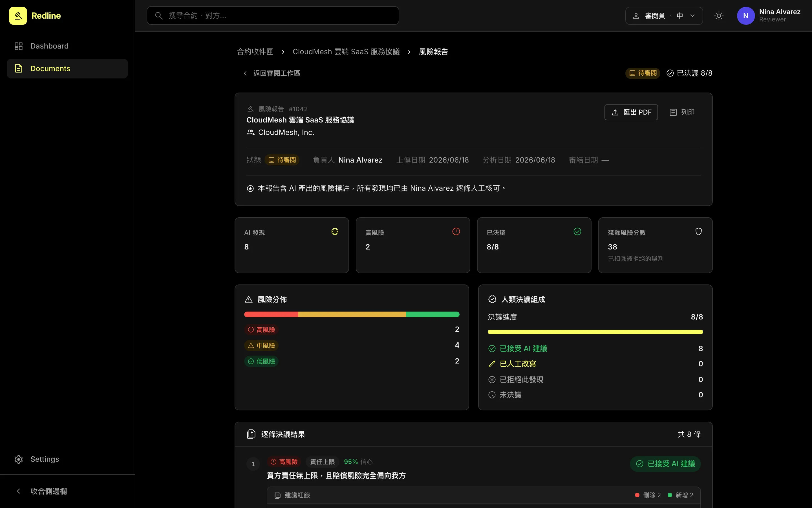Click the document icon beside 逐條決議結果
The height and width of the screenshot is (508, 812).
(x=251, y=434)
